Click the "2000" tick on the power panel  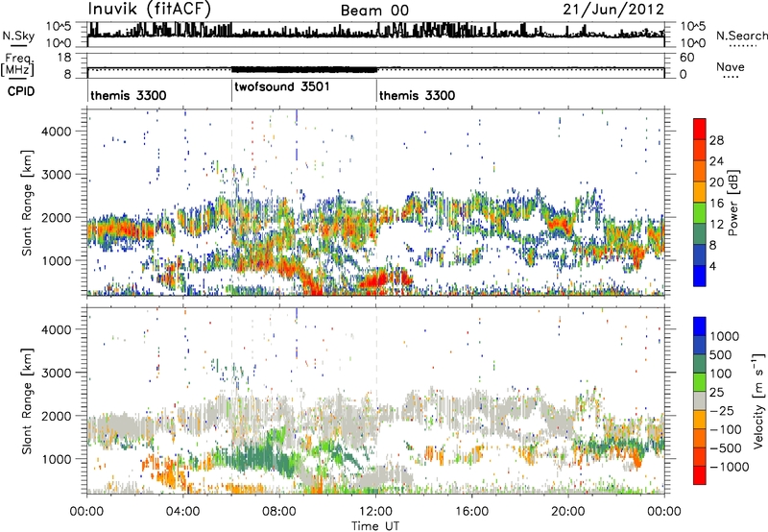pos(57,217)
